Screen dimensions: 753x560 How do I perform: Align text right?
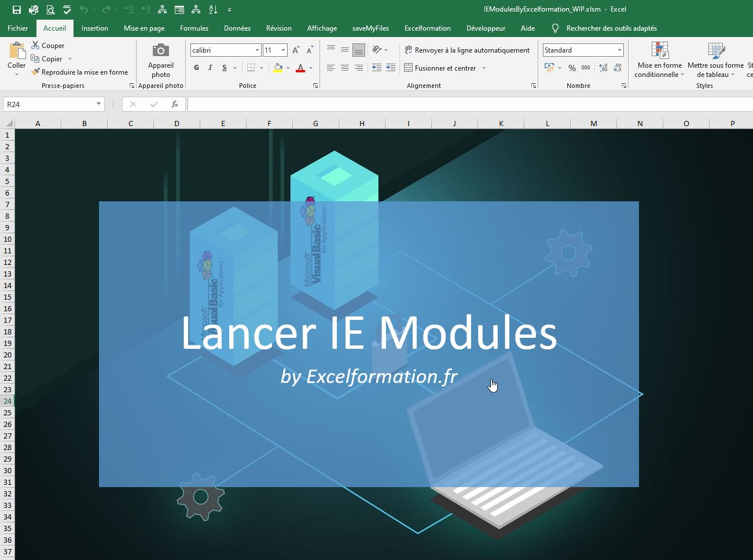[359, 68]
